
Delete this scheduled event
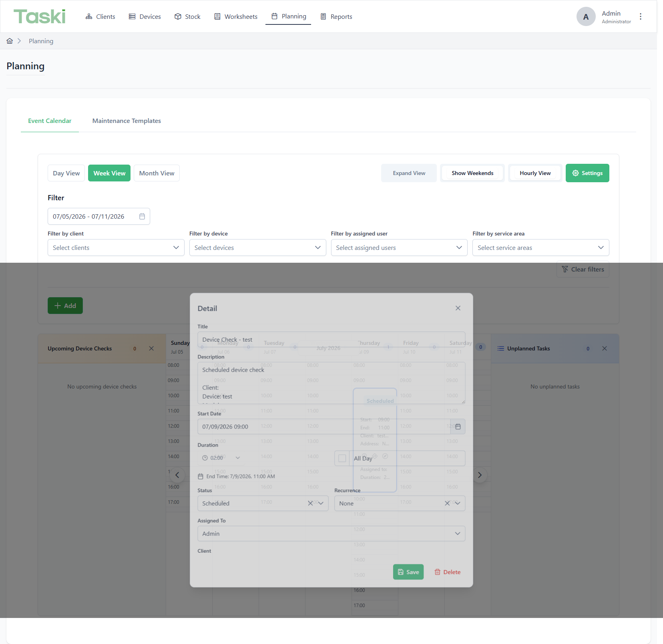point(448,572)
